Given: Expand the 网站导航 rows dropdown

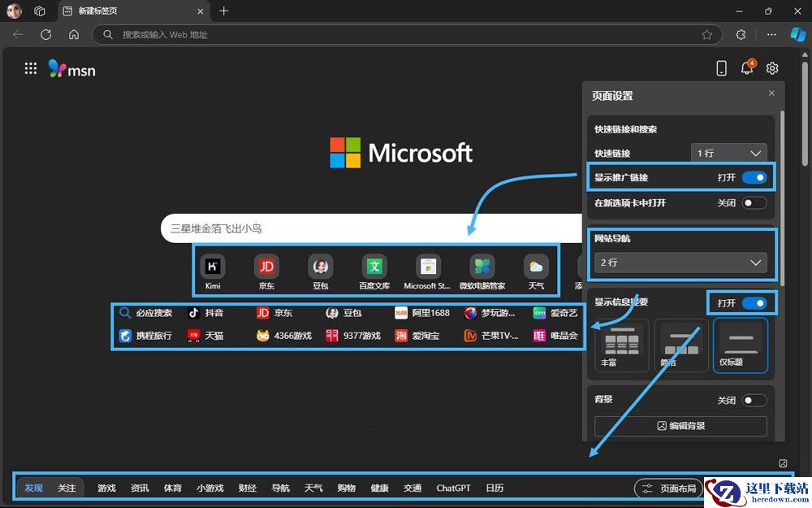Looking at the screenshot, I should (680, 263).
